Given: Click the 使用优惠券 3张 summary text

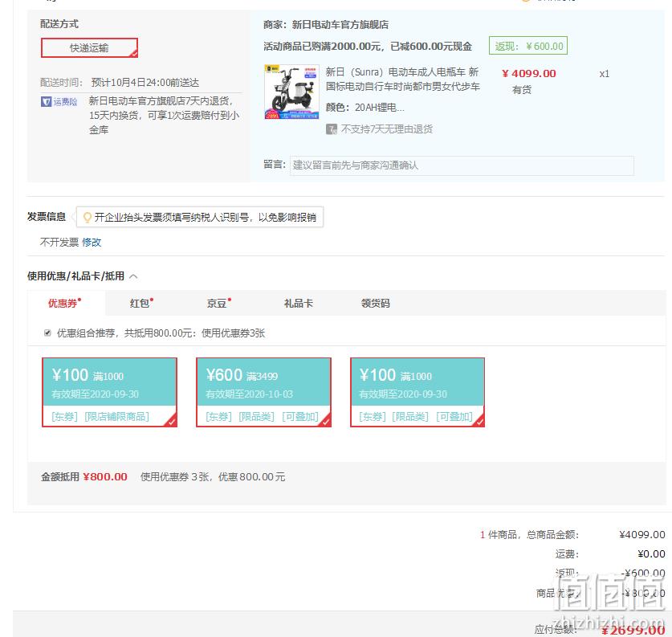Looking at the screenshot, I should [x=213, y=476].
